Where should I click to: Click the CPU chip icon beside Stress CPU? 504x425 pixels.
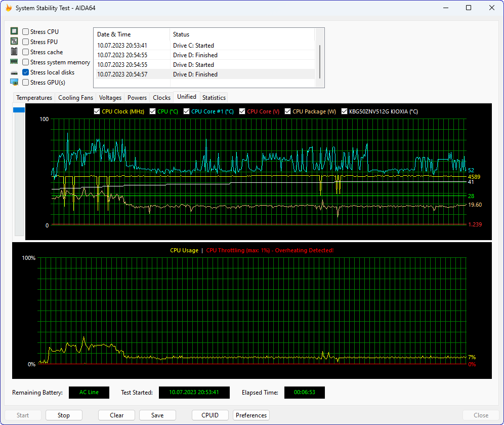click(x=14, y=31)
